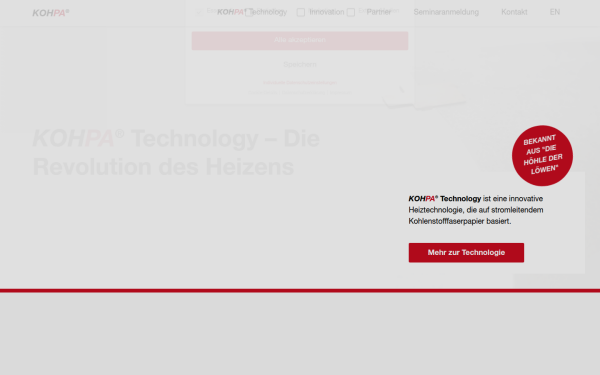Click Speichern in the cookie dialog
The height and width of the screenshot is (375, 600).
tap(300, 64)
